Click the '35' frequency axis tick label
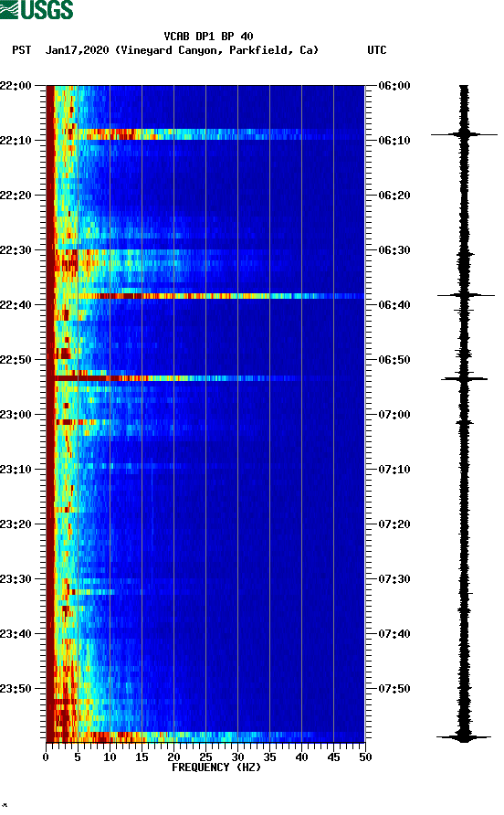 (x=269, y=757)
